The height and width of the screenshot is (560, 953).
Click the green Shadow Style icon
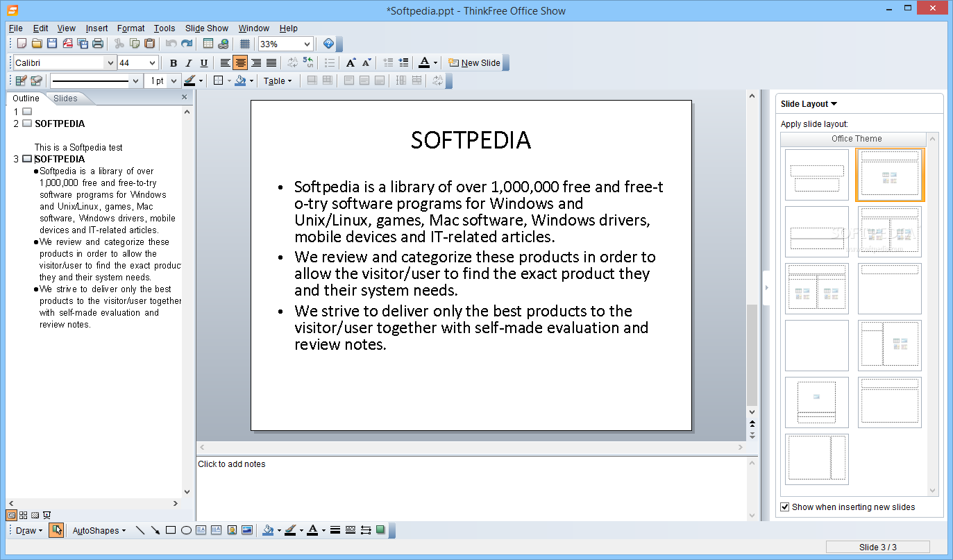pyautogui.click(x=380, y=530)
